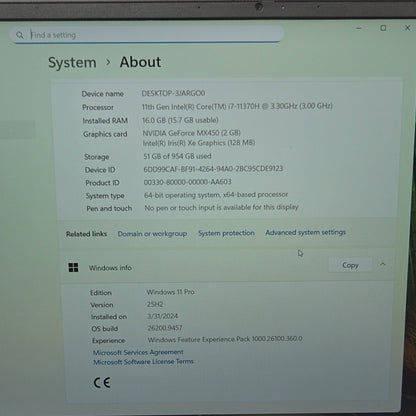Open Advanced system settings link
416x416 pixels.
point(306,232)
